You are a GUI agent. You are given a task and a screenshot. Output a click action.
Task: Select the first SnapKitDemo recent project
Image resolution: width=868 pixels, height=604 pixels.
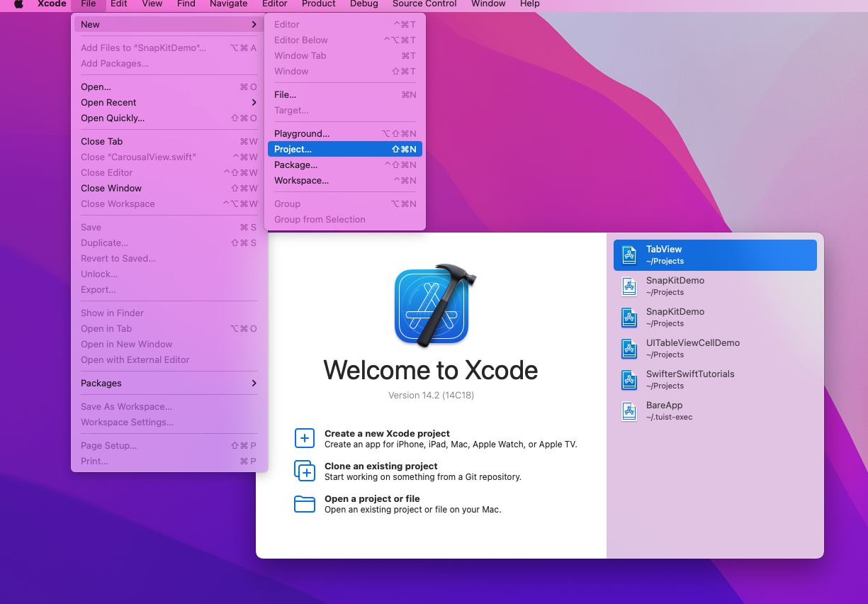tap(715, 286)
